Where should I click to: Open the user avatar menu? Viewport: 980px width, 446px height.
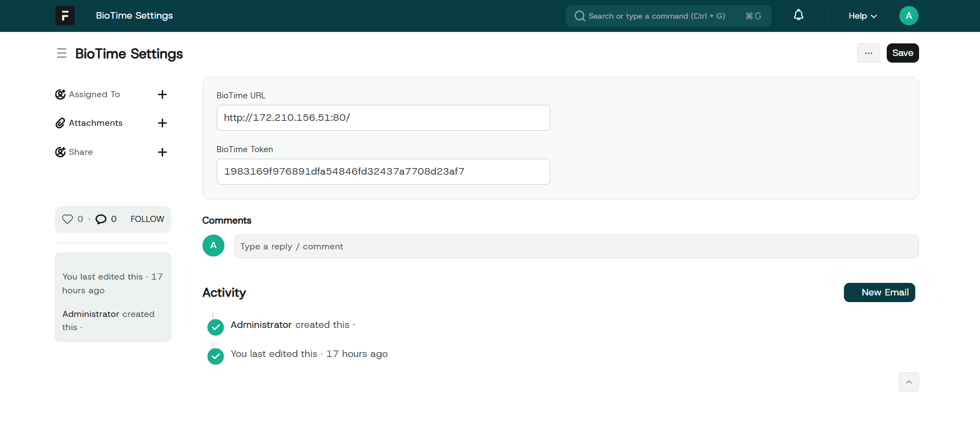909,15
